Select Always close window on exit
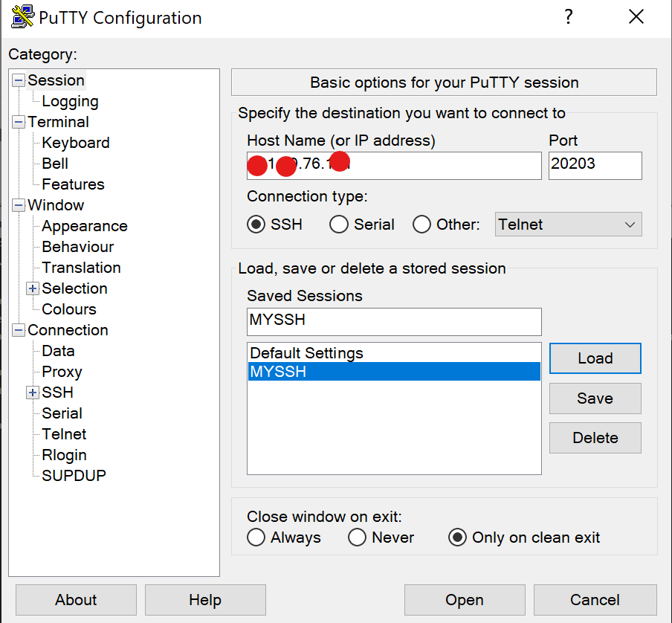The height and width of the screenshot is (623, 672). pos(256,538)
